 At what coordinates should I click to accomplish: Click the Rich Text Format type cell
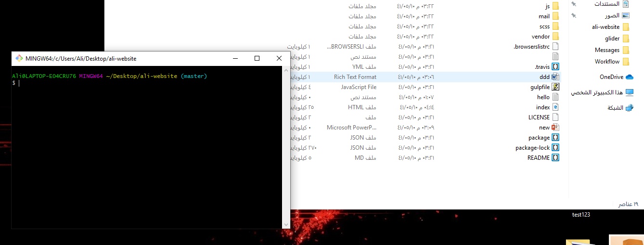tap(355, 77)
